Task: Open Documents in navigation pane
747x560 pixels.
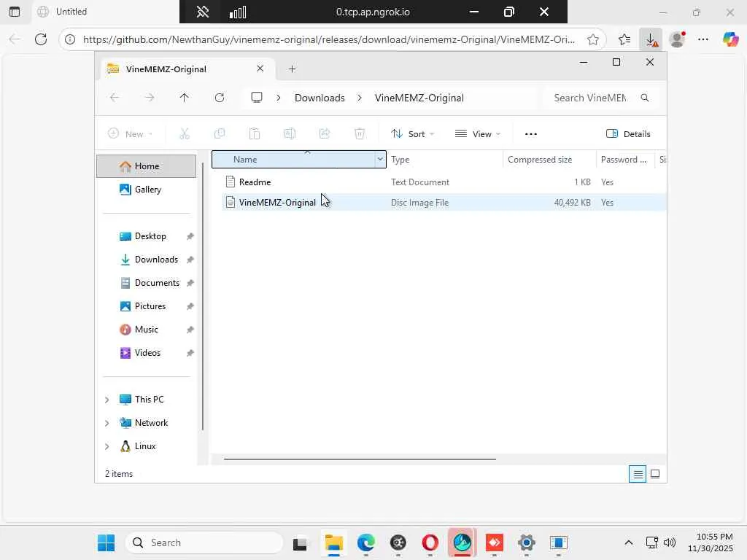Action: pos(157,283)
